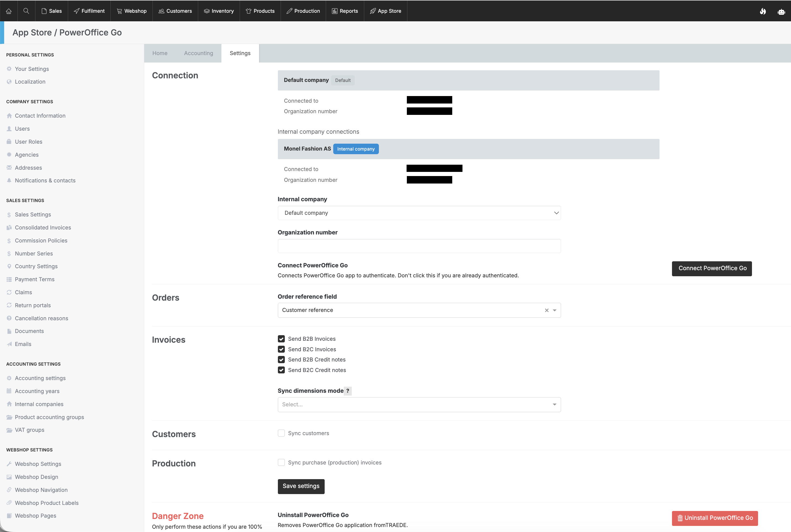Open the Sync dimensions mode select

click(x=419, y=405)
